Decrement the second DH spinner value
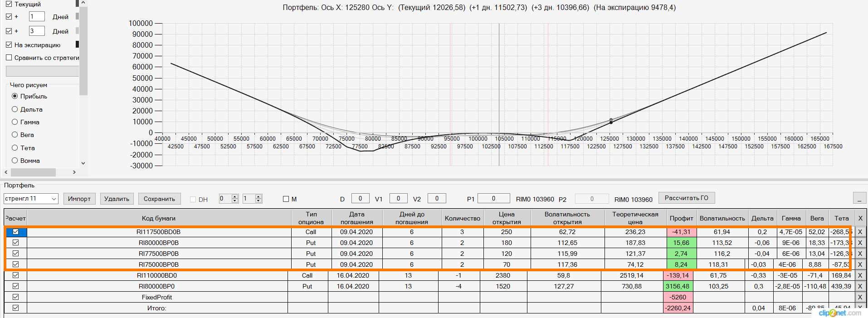The image size is (868, 318). [x=258, y=201]
